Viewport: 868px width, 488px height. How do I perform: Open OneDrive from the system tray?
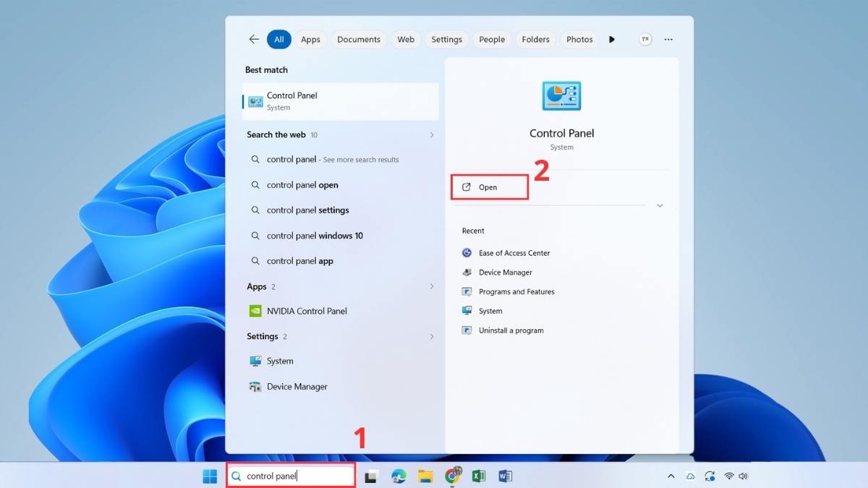690,476
